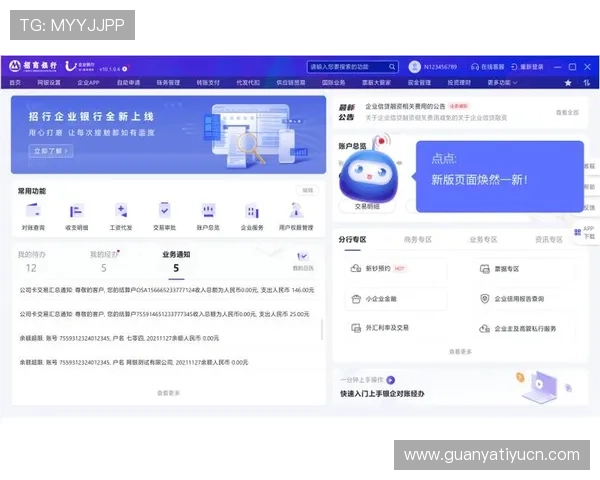Open the 对账查询 common function icon
The height and width of the screenshot is (480, 600).
[33, 217]
